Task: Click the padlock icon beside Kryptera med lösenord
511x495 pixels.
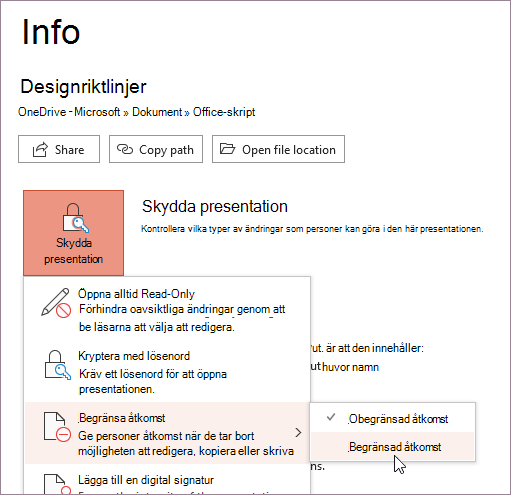Action: tap(57, 365)
